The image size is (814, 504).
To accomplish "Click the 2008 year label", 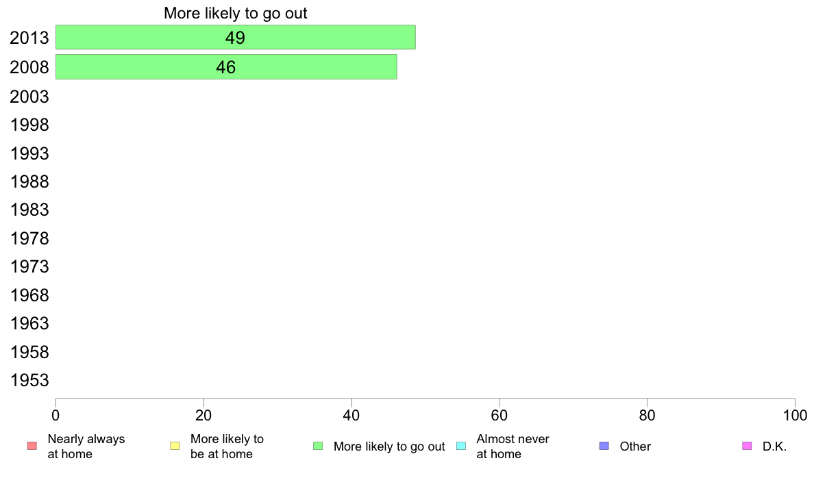I will click(x=29, y=68).
